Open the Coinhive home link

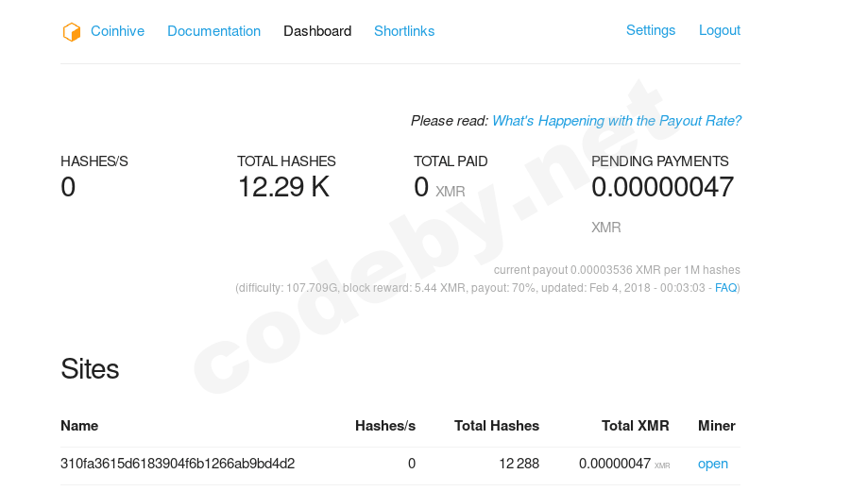click(117, 31)
